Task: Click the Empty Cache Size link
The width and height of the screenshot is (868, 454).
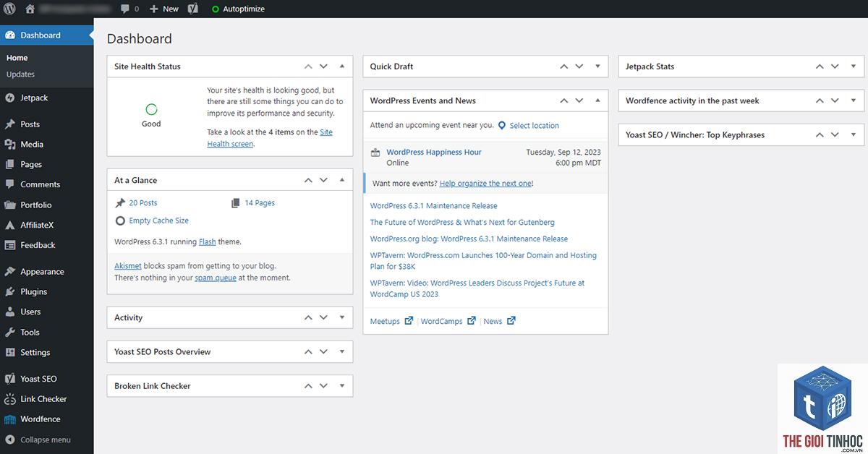Action: (158, 220)
